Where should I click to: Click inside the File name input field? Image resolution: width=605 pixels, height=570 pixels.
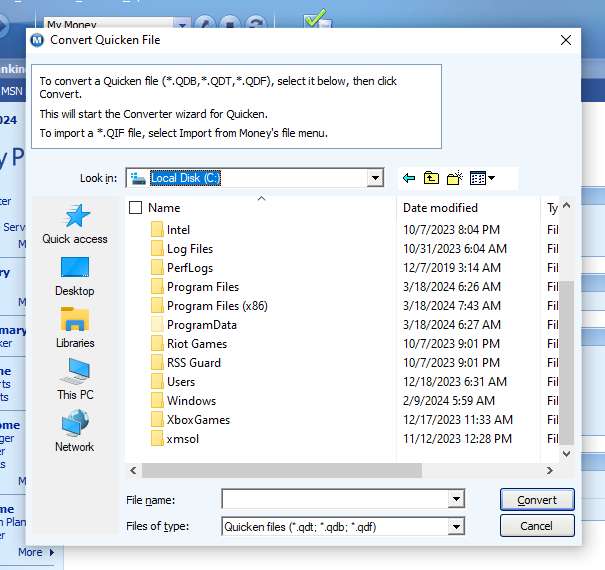pos(335,499)
